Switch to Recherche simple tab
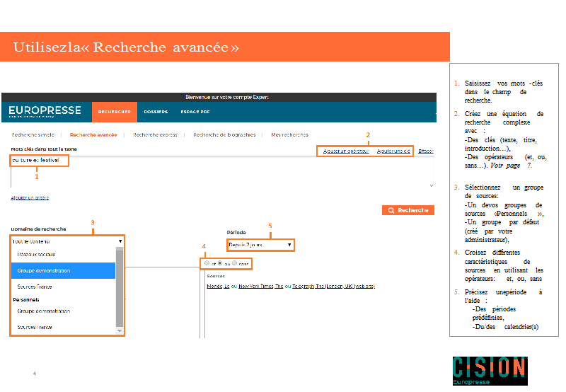 point(31,134)
